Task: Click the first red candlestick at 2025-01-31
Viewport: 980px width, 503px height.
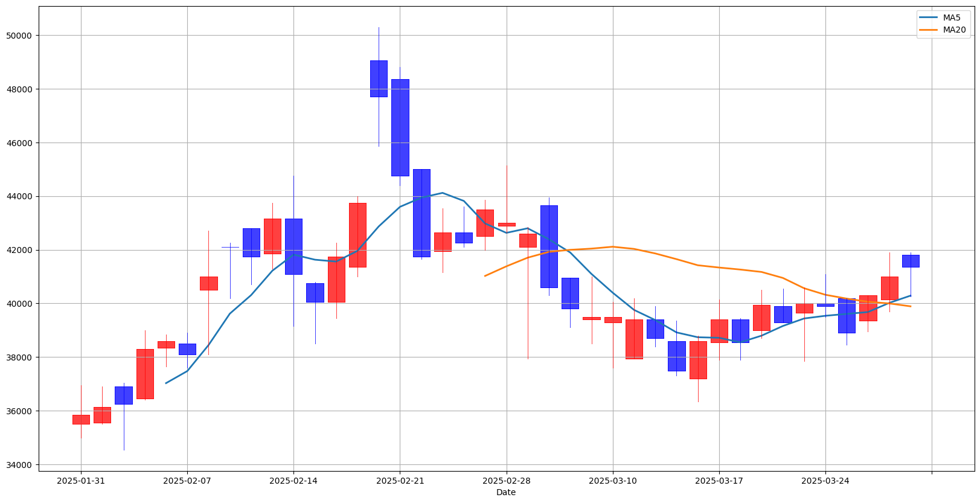Action: [x=81, y=420]
